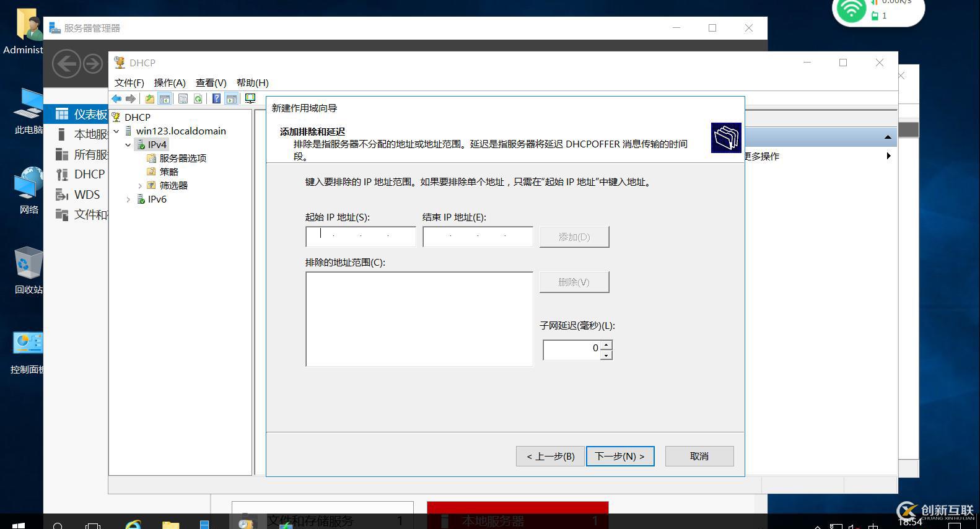Image resolution: width=980 pixels, height=529 pixels.
Task: Click the taskbar search magnifier icon
Action: 58,525
